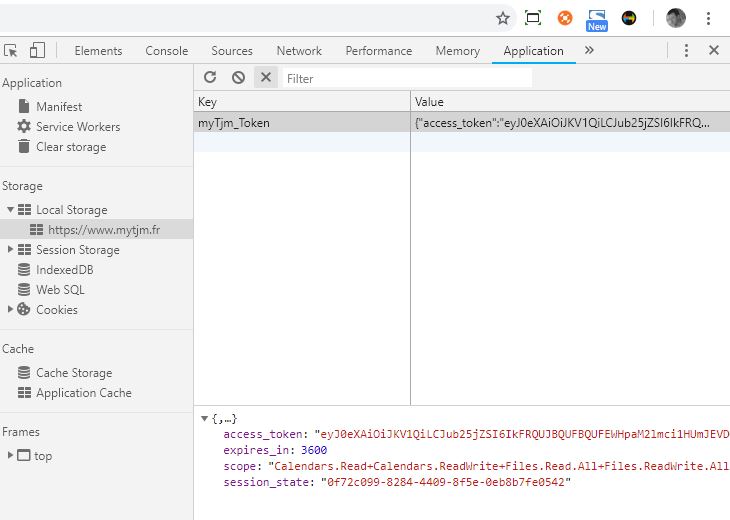Refresh the storage table
This screenshot has height=520, width=730.
point(210,77)
